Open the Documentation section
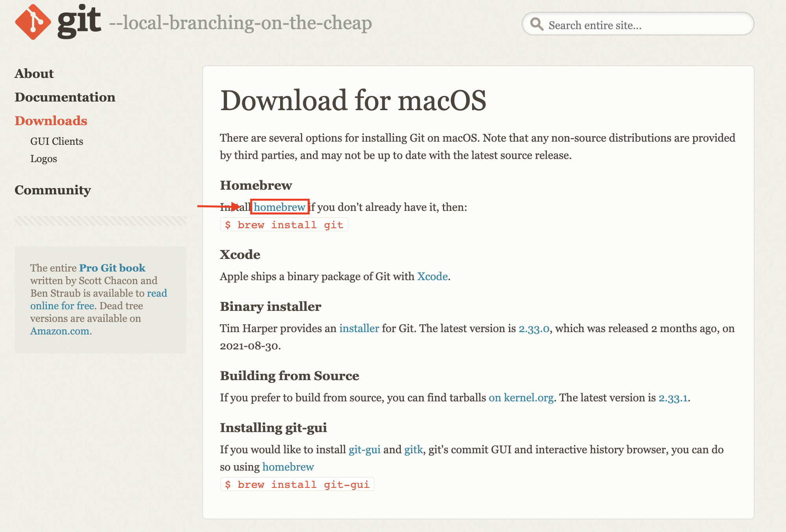This screenshot has height=532, width=786. tap(65, 97)
